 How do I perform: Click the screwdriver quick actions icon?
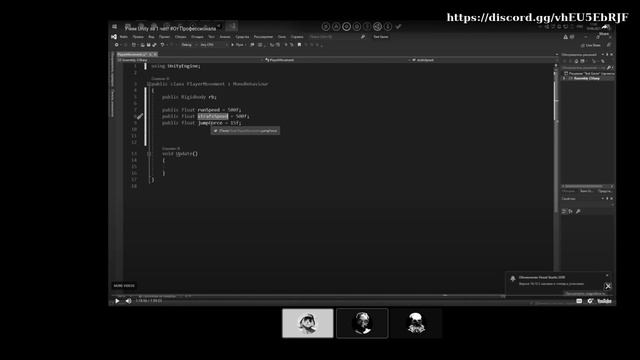tap(140, 116)
